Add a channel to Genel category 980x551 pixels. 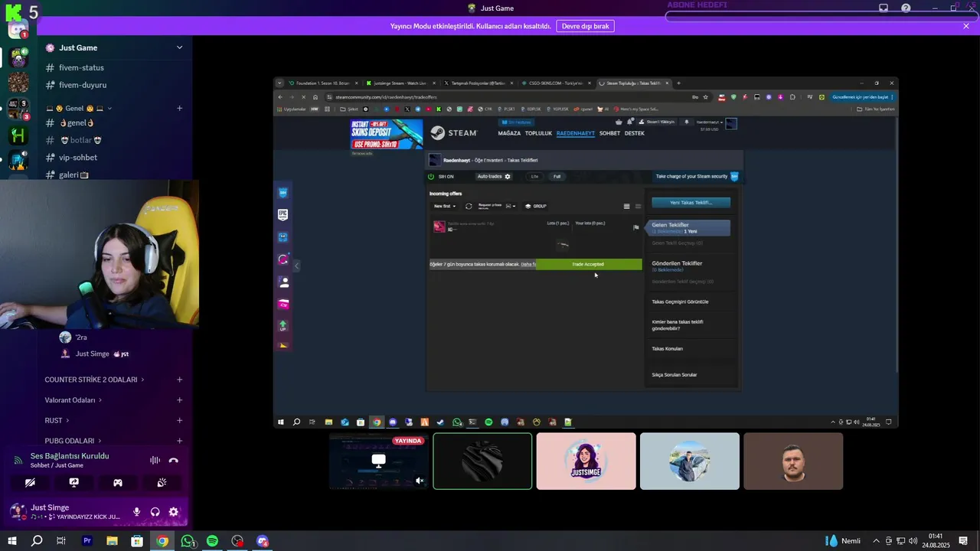pyautogui.click(x=179, y=108)
